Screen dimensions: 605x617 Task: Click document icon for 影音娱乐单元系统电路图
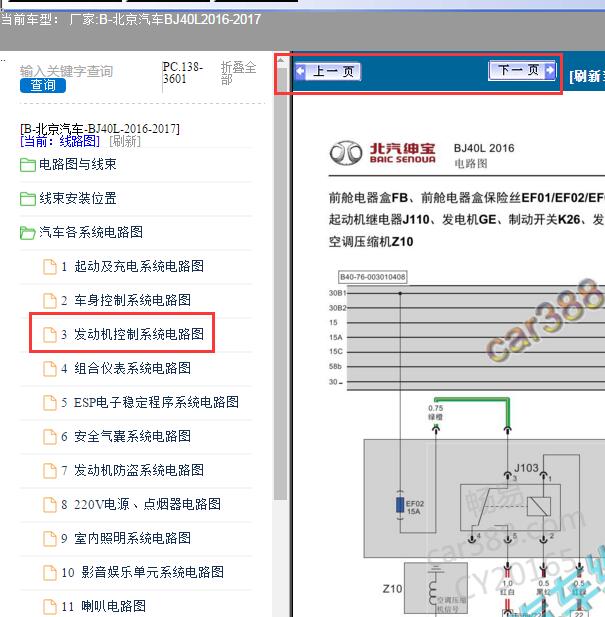[50, 573]
